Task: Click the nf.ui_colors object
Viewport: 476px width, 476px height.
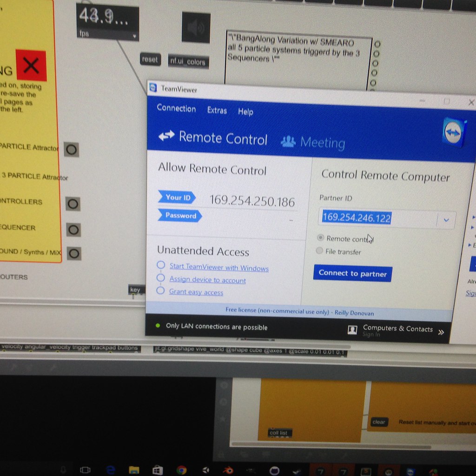Action: (x=188, y=61)
